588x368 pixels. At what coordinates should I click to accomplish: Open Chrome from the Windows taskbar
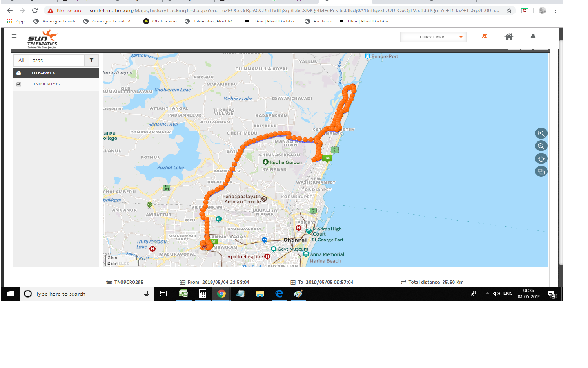pos(221,294)
